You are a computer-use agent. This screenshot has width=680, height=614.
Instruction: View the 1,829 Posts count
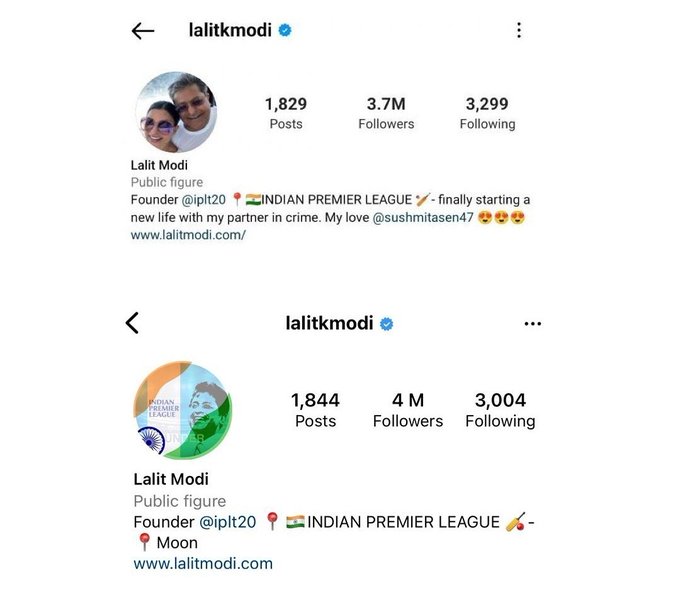click(x=286, y=113)
